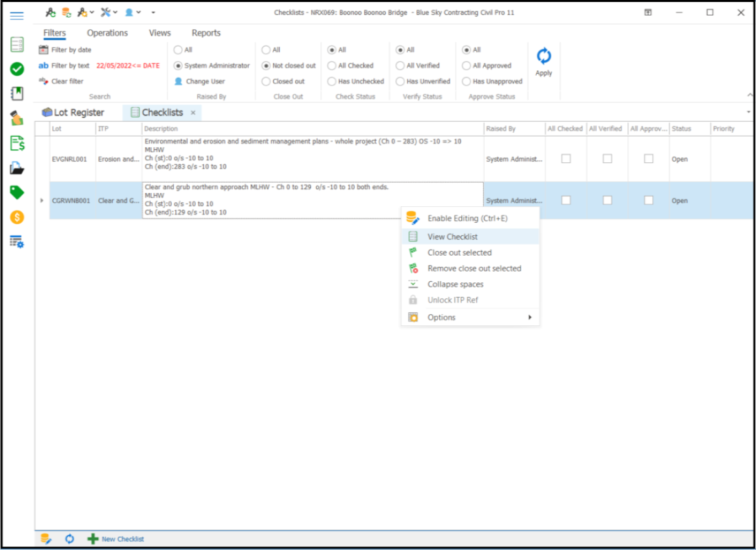The width and height of the screenshot is (756, 550).
Task: Tick All Checked box for EVGNRL001
Action: click(x=566, y=159)
